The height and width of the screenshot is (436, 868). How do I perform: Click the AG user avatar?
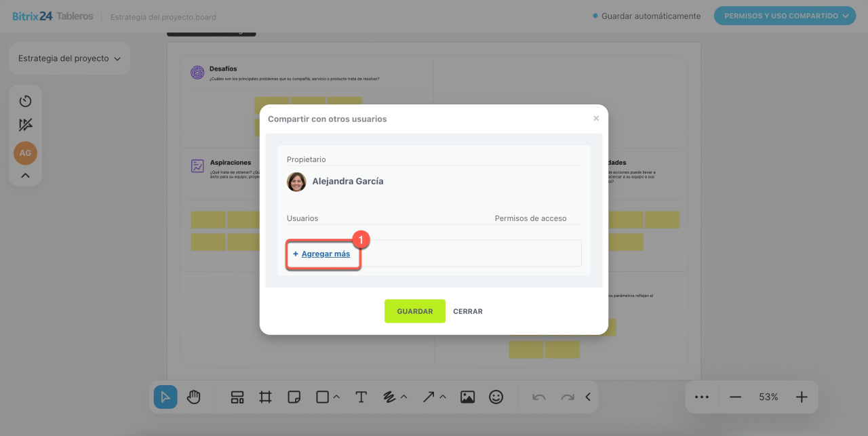(x=26, y=153)
